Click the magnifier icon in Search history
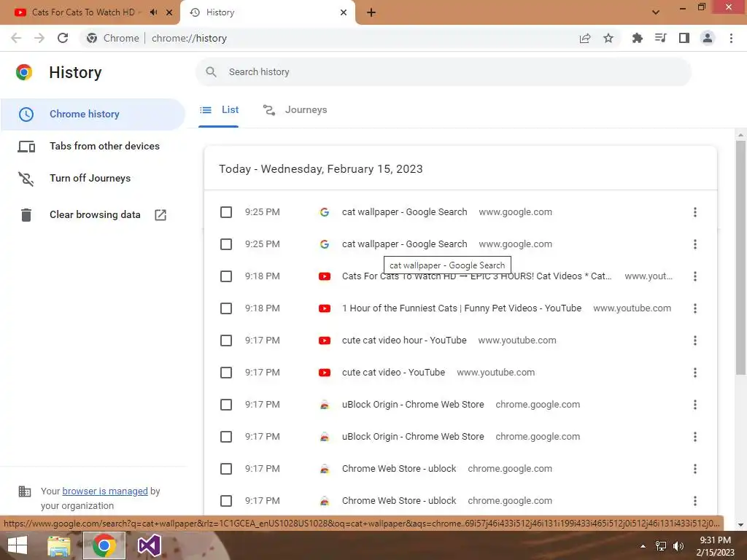This screenshot has width=747, height=560. [211, 72]
